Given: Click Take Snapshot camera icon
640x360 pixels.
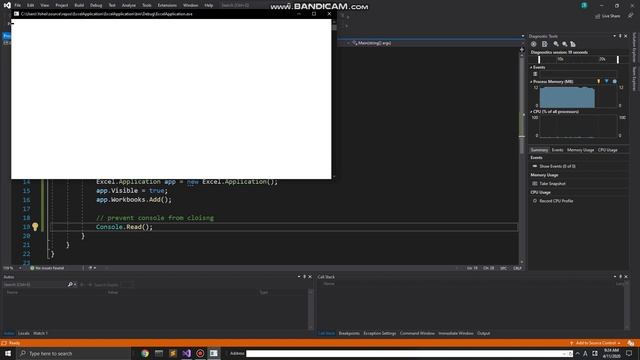Looking at the screenshot, I should click(535, 184).
